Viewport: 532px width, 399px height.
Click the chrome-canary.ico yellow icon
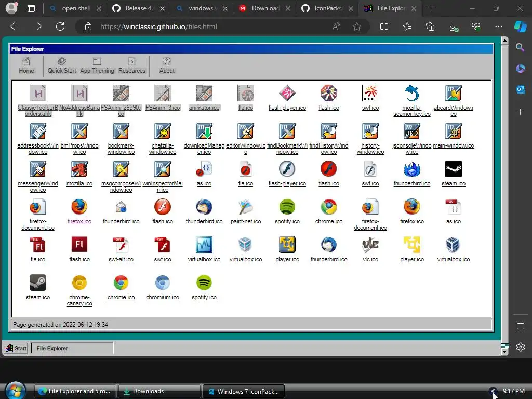(79, 283)
